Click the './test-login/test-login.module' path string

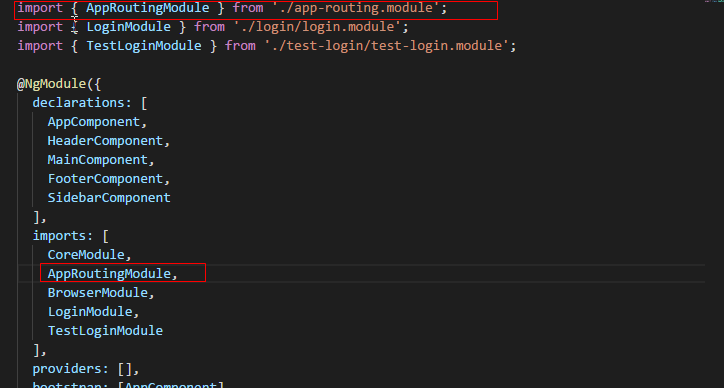pos(386,46)
